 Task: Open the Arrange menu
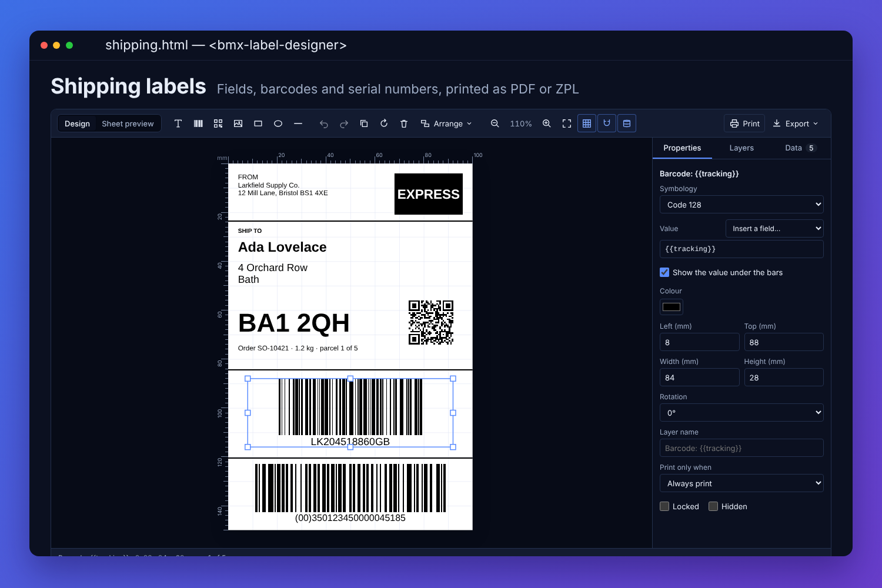(x=446, y=123)
